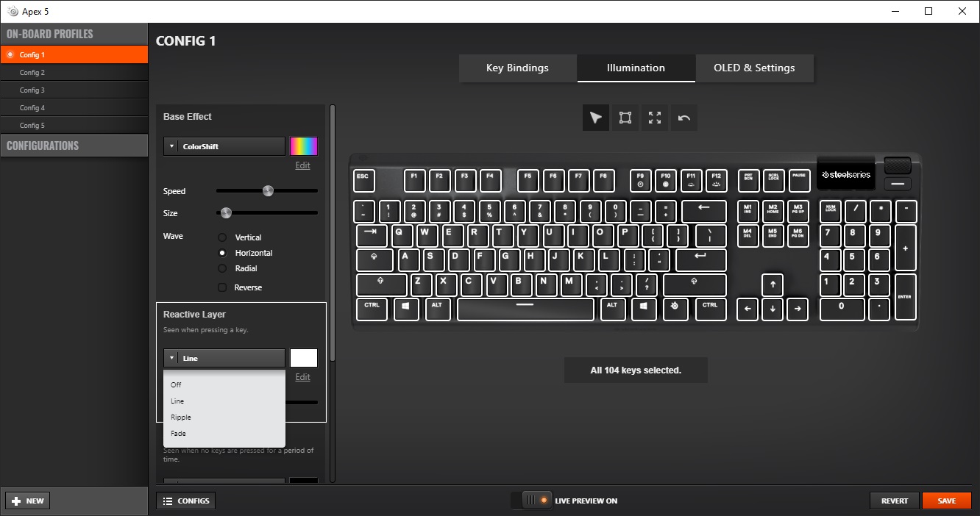Image resolution: width=980 pixels, height=516 pixels.
Task: Click the On-Board Profiles header
Action: [x=74, y=34]
